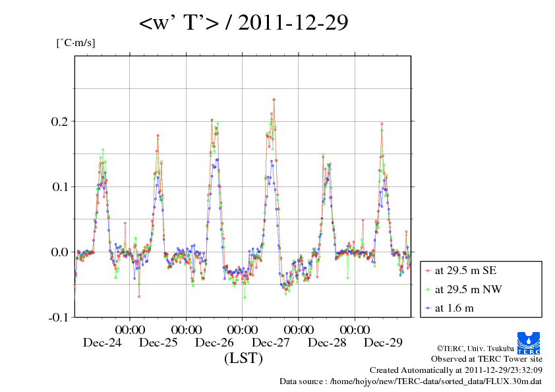Click the blue marker in the legend
The image size is (555, 392).
point(428,308)
